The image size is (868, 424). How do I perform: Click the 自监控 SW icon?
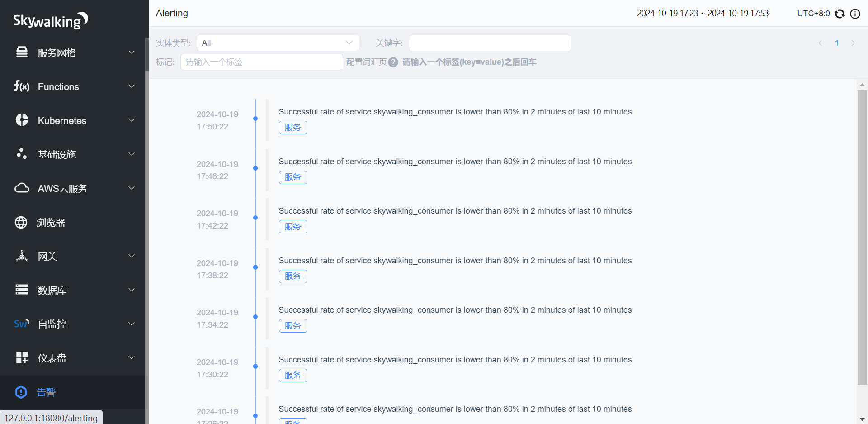click(22, 324)
